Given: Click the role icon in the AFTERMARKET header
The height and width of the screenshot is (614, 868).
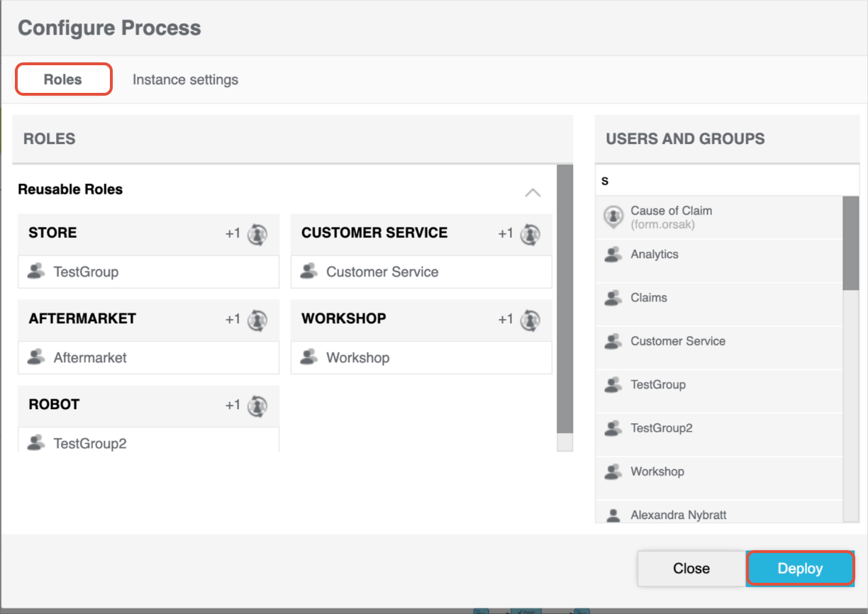Looking at the screenshot, I should click(x=257, y=320).
